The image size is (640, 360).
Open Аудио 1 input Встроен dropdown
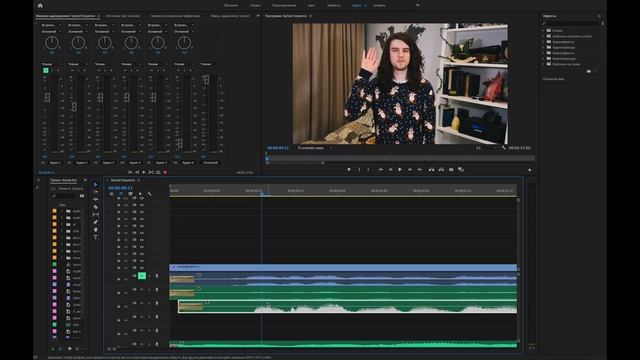point(51,25)
